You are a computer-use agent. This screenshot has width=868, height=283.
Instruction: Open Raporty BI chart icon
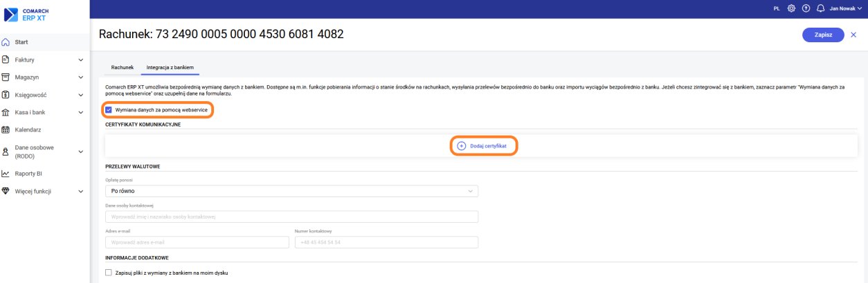pos(6,174)
